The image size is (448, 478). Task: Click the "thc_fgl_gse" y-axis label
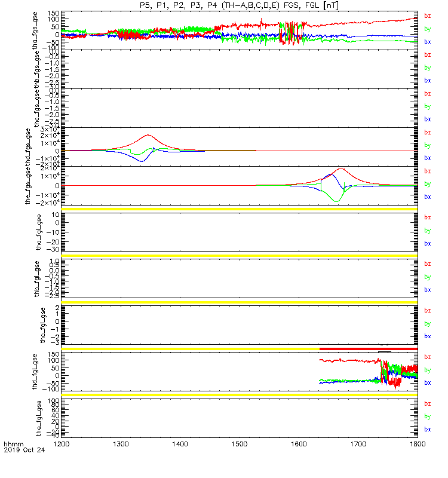pos(42,325)
